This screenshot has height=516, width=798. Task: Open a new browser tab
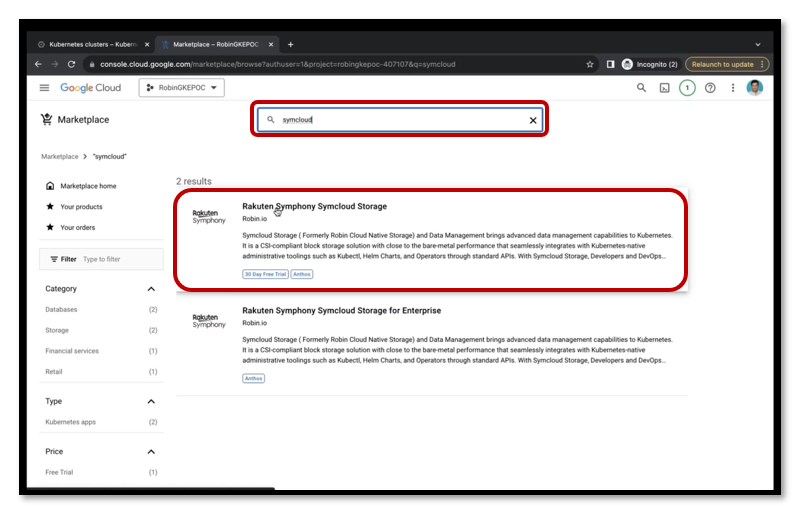coord(291,44)
